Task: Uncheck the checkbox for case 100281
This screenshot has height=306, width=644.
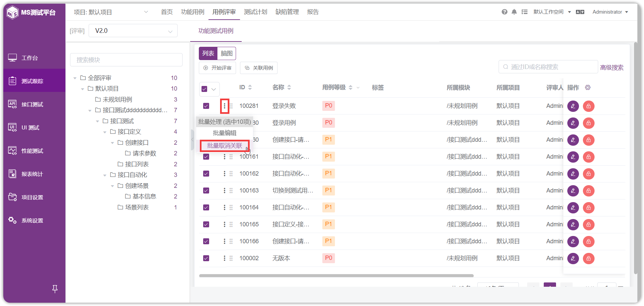Action: click(206, 106)
